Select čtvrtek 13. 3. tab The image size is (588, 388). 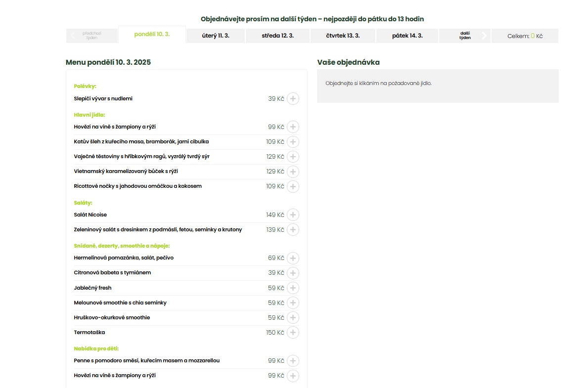coord(343,36)
